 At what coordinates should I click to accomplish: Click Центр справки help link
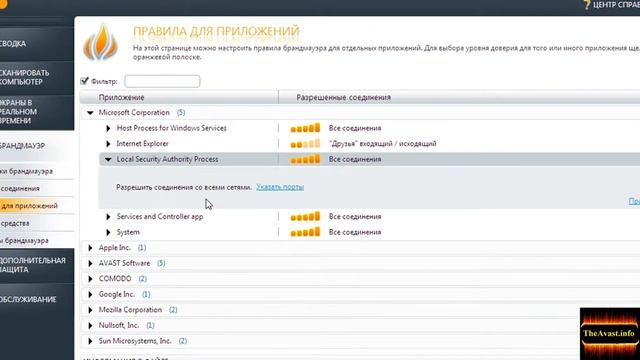[x=616, y=5]
